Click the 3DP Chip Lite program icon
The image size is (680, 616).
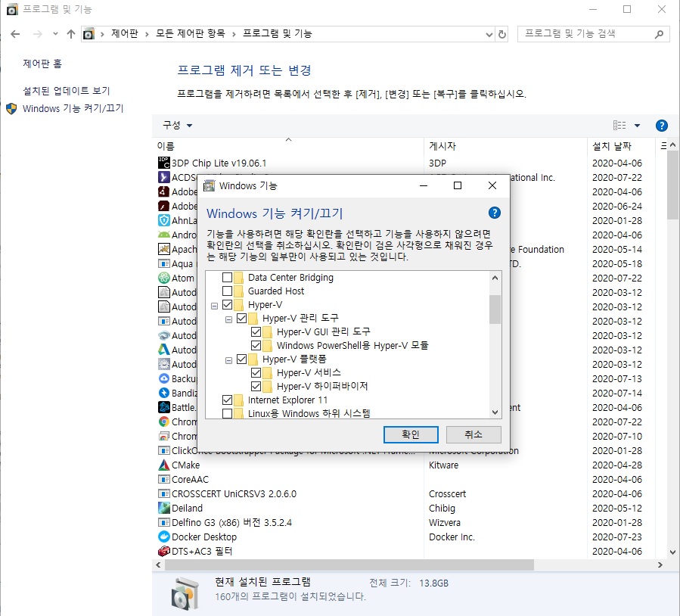point(163,163)
